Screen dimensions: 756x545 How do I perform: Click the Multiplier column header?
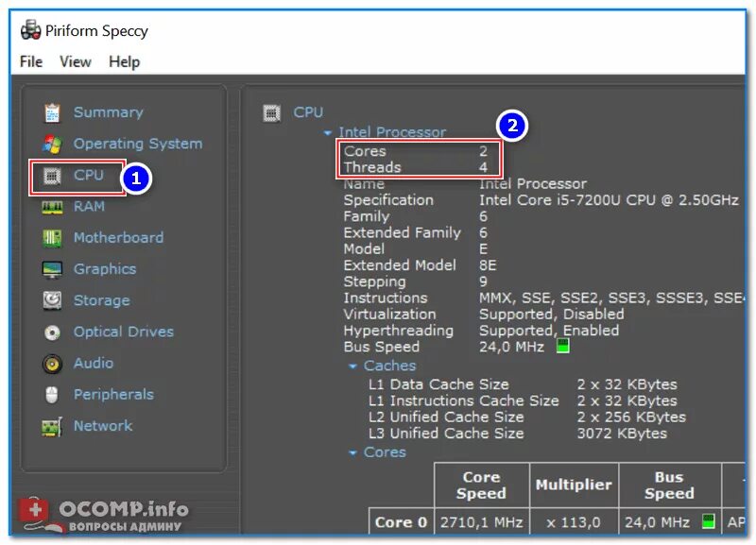pyautogui.click(x=574, y=485)
